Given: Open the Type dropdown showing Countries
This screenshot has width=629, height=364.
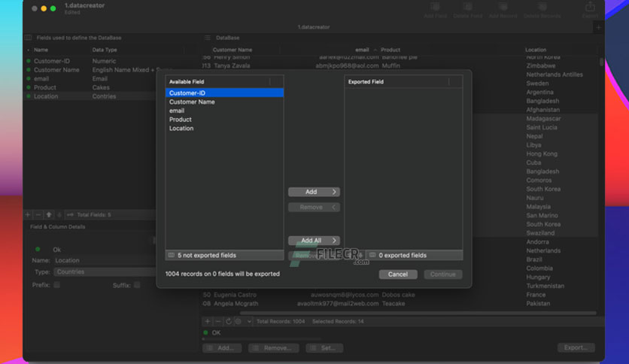Looking at the screenshot, I should coord(105,271).
